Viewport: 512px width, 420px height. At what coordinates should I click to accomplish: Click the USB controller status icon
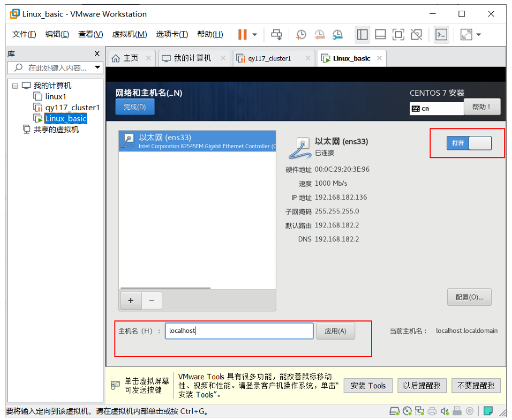point(457,411)
